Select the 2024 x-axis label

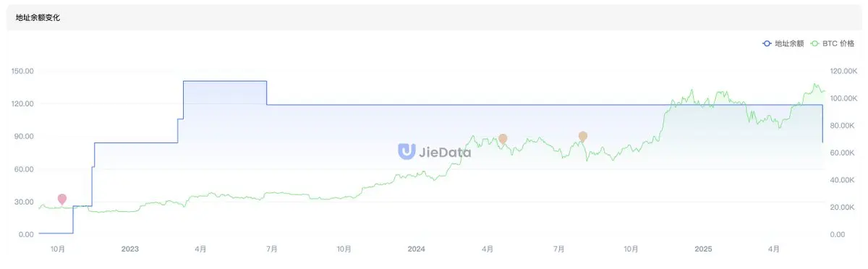click(417, 249)
